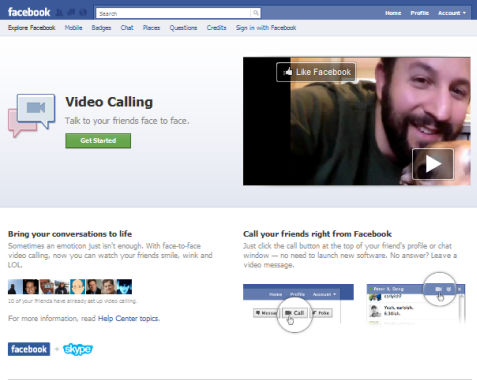Go to Home in top bar
Screen dimensions: 477x380
click(x=393, y=13)
